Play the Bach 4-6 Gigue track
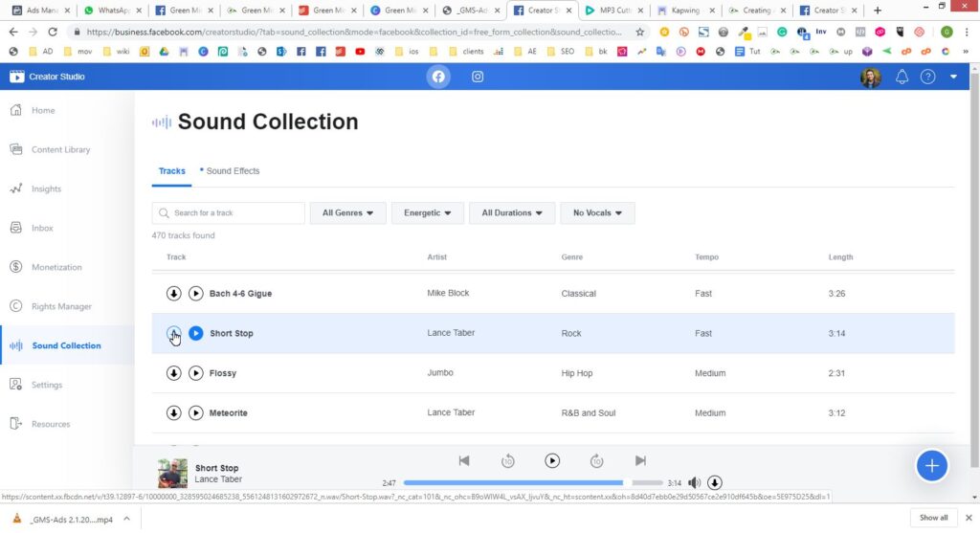Image resolution: width=980 pixels, height=533 pixels. tap(195, 293)
